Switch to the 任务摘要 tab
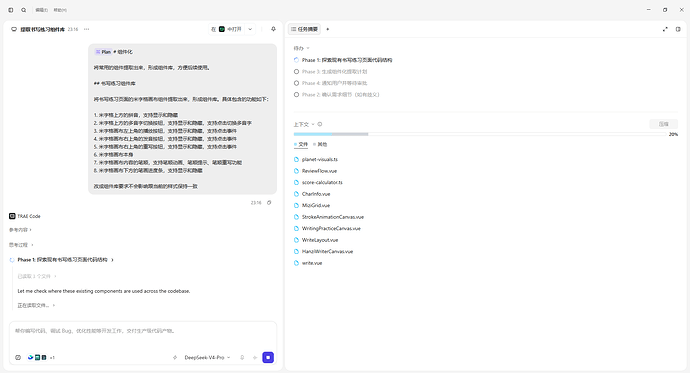This screenshot has height=373, width=690. click(304, 29)
